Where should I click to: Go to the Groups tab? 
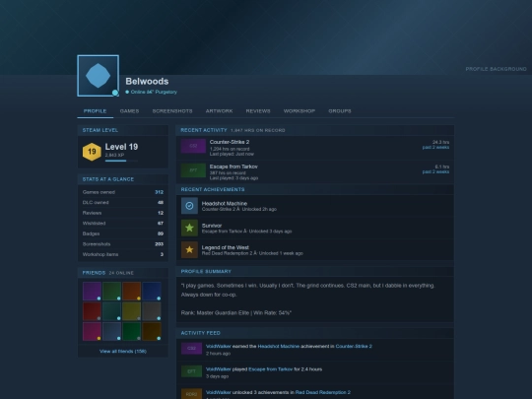pos(340,111)
